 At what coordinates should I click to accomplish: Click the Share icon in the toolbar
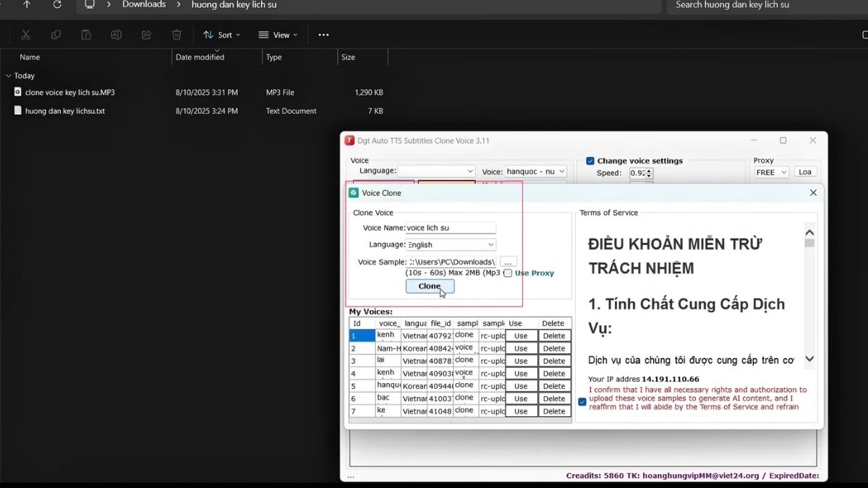coord(146,35)
